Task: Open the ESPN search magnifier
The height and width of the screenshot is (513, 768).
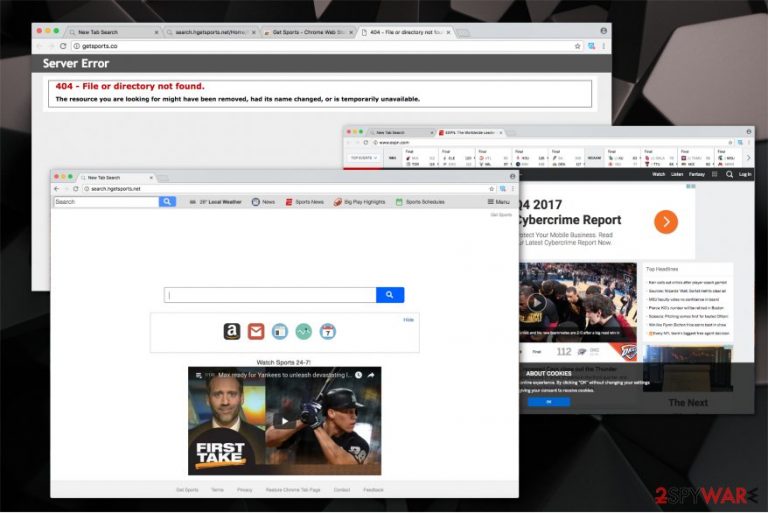Action: [x=729, y=174]
